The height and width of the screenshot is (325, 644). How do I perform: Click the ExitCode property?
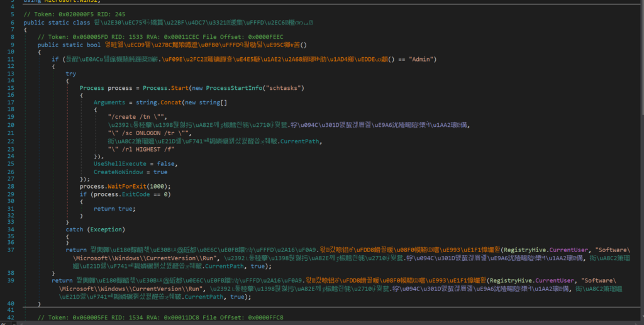[x=136, y=194]
